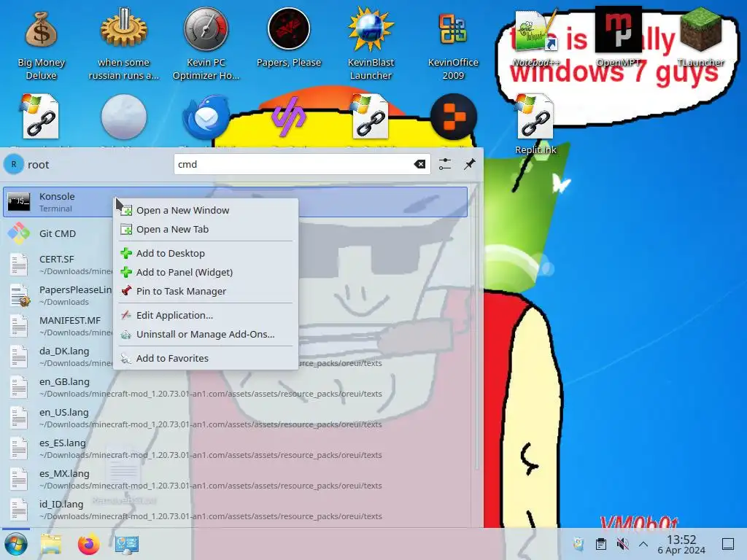
Task: Clear the cmd search text
Action: [x=419, y=164]
